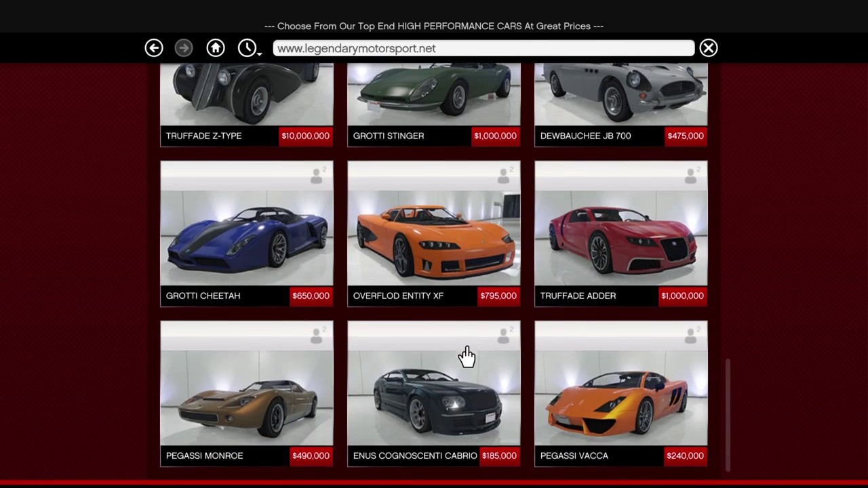Click the player icon on Overflod Entity XF card
This screenshot has height=488, width=868.
click(505, 175)
